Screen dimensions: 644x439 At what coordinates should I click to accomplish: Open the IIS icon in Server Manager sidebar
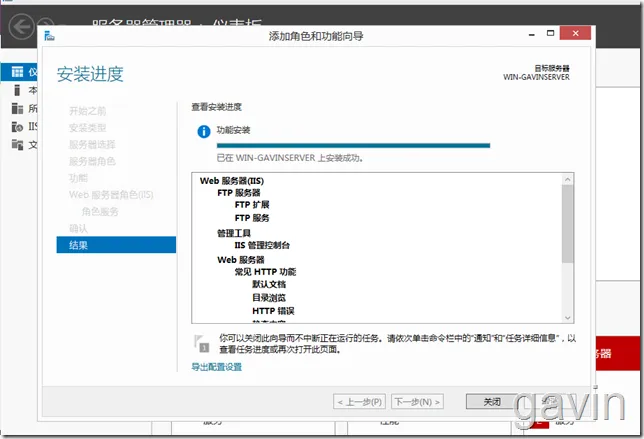tap(17, 127)
